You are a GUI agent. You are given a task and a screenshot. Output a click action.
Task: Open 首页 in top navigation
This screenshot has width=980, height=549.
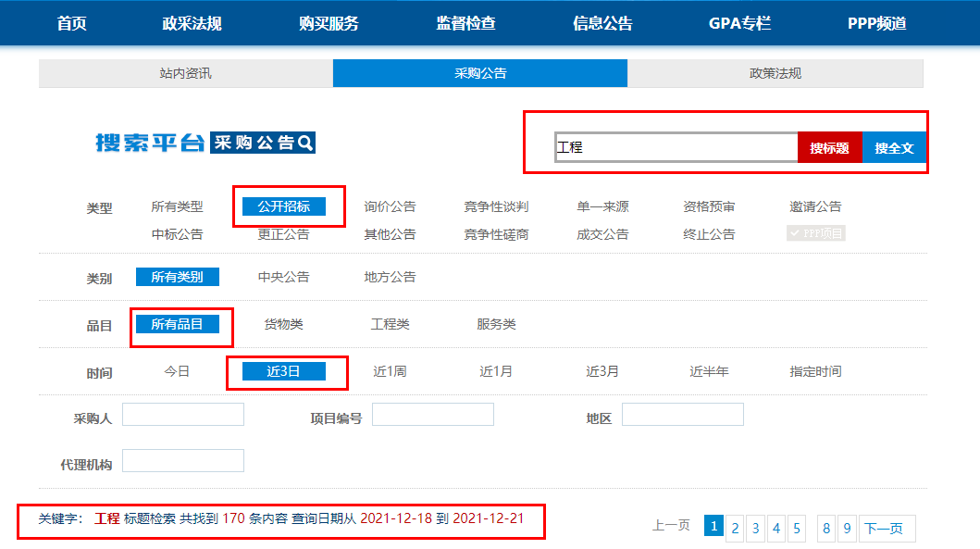[72, 24]
